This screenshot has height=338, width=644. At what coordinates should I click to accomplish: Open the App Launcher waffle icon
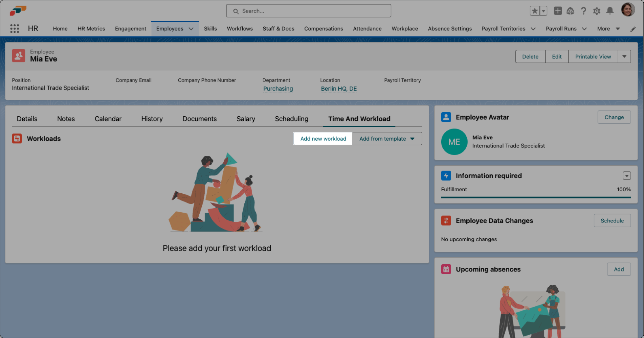pos(14,28)
